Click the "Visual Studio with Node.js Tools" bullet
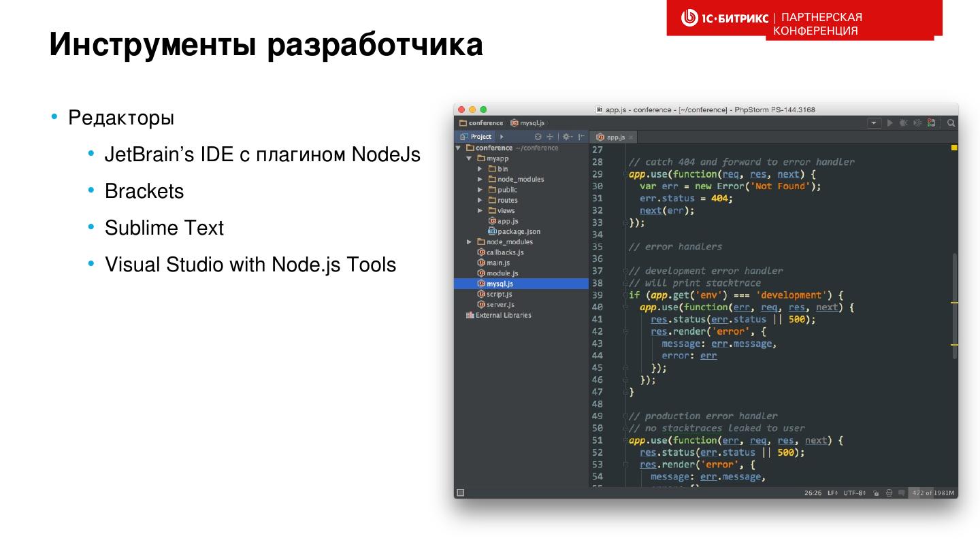Viewport: 980px width, 551px height. [x=250, y=264]
